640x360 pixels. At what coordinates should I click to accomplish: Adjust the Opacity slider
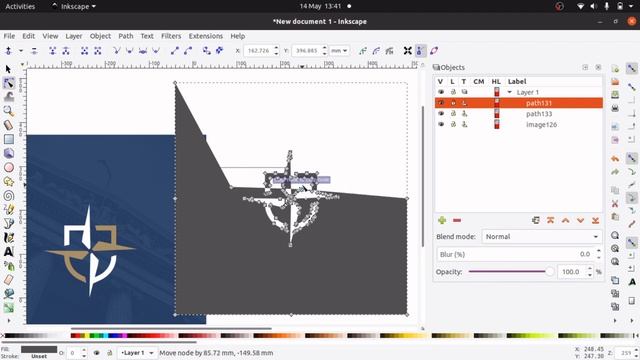511,271
